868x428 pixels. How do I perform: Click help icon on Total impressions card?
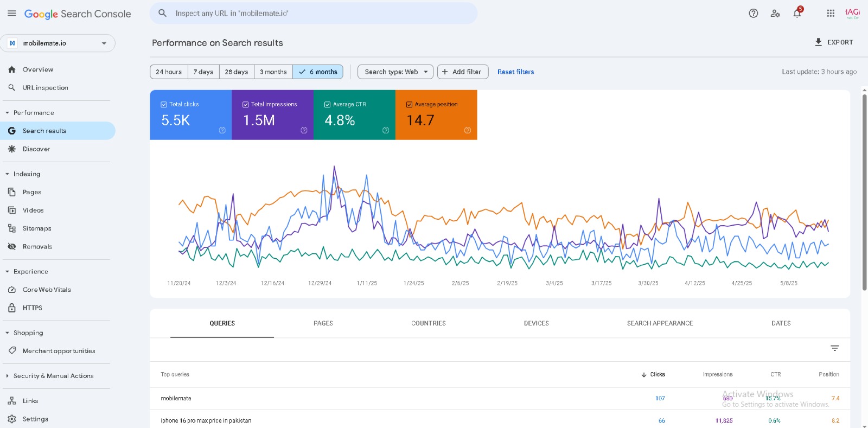tap(304, 130)
